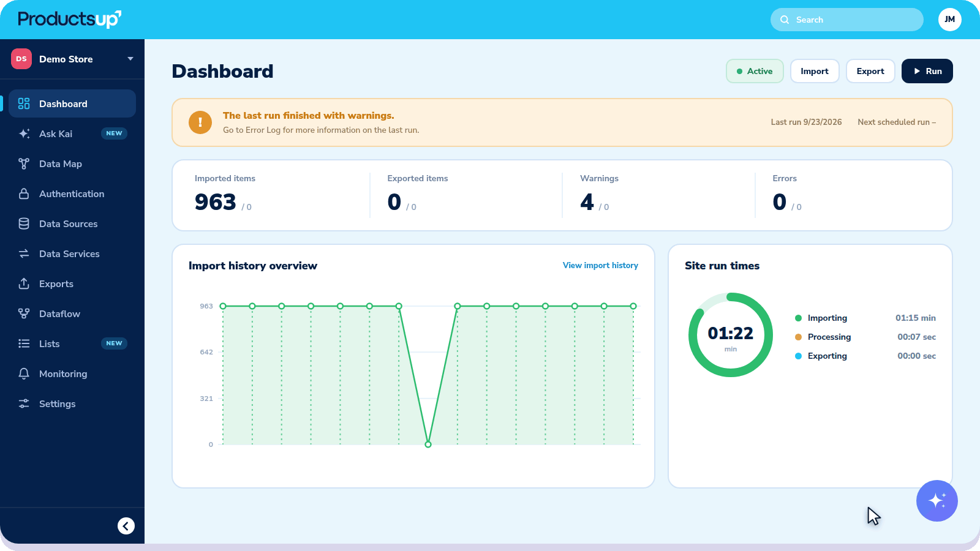Click the Exports upload icon

coord(24,283)
